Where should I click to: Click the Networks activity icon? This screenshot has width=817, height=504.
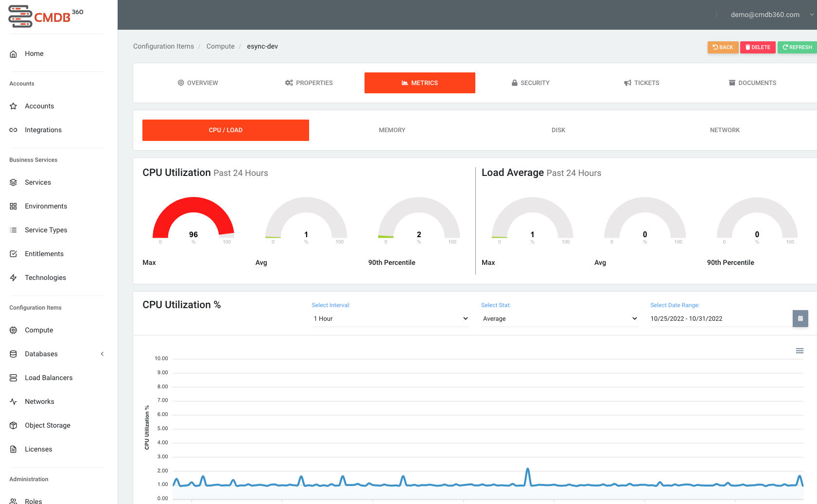coord(14,401)
